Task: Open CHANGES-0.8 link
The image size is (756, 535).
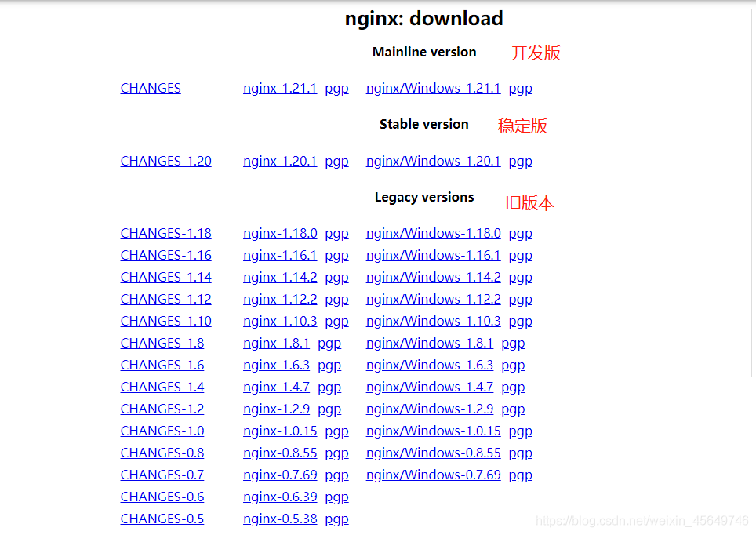Action: tap(162, 453)
